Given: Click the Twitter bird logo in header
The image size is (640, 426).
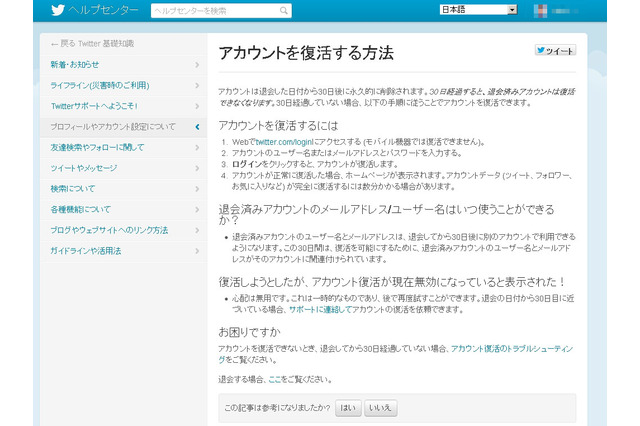Looking at the screenshot, I should point(58,10).
